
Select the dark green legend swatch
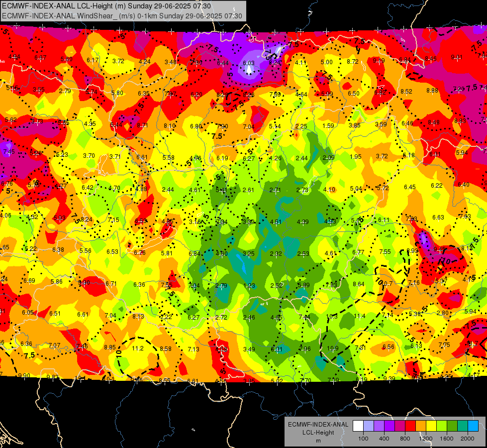coord(452,426)
